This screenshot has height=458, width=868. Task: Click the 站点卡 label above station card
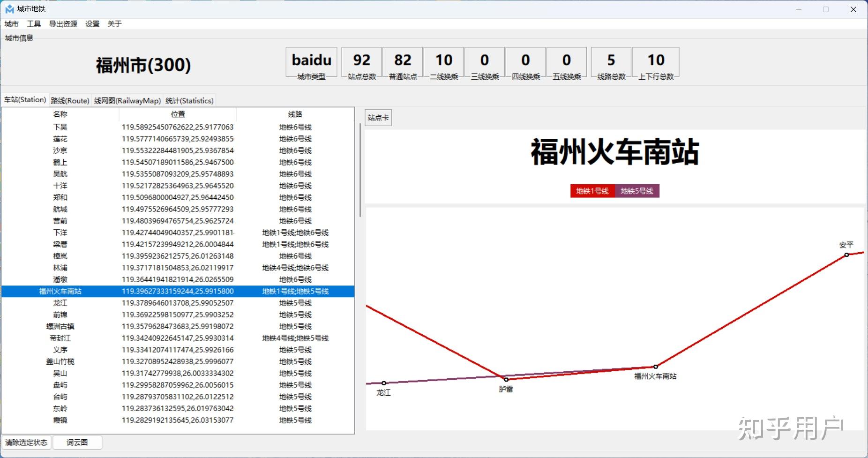pos(378,117)
